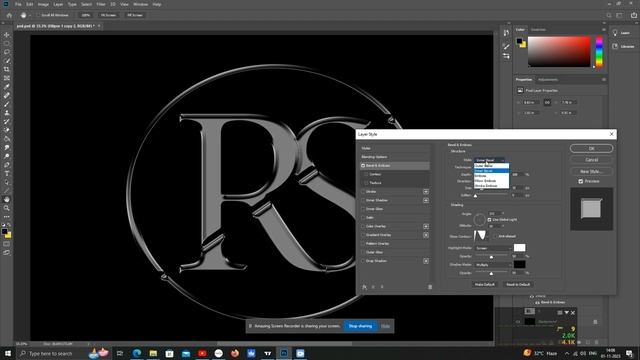Select the Eyedropper tool

(7, 87)
